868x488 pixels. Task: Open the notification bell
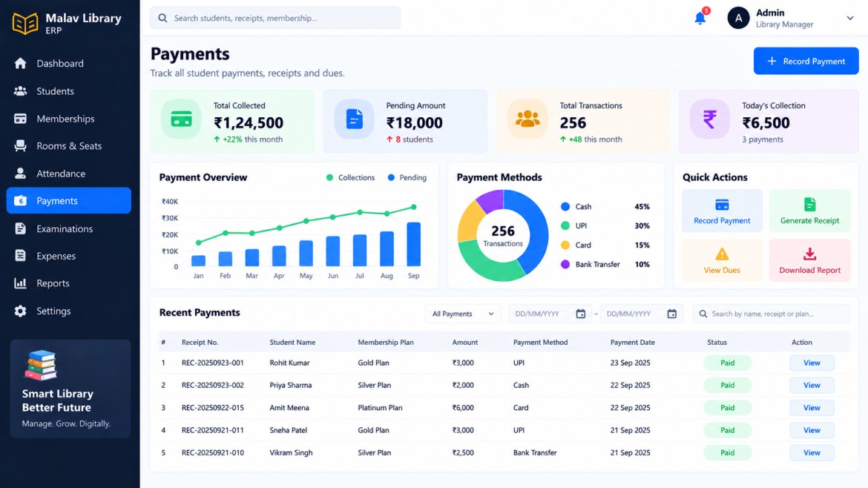[700, 18]
